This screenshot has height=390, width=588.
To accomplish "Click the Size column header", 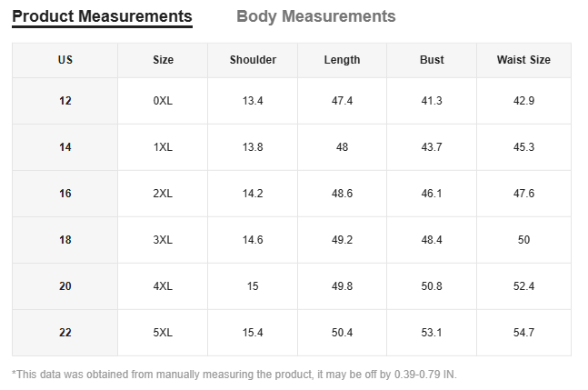I will 163,60.
